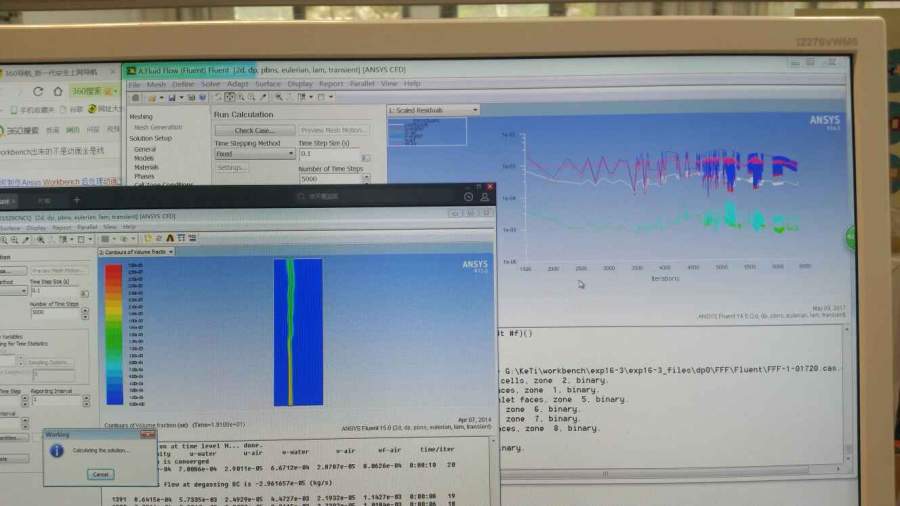Open the Write file arrow beside the floppy-disk icon

click(181, 98)
